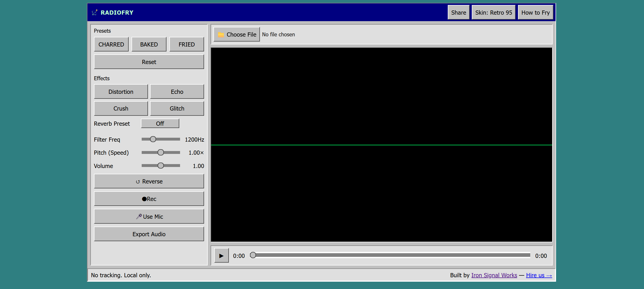Open the How to Fry help
The width and height of the screenshot is (644, 289).
(x=535, y=13)
